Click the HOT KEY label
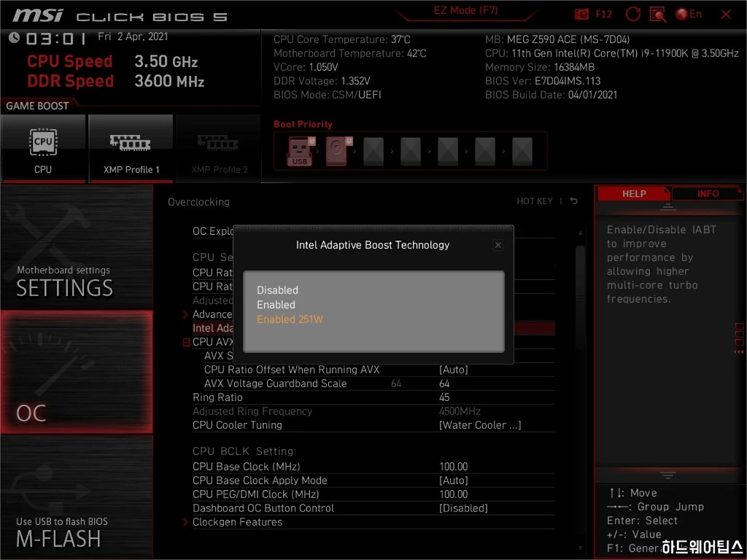747x560 pixels. point(535,201)
